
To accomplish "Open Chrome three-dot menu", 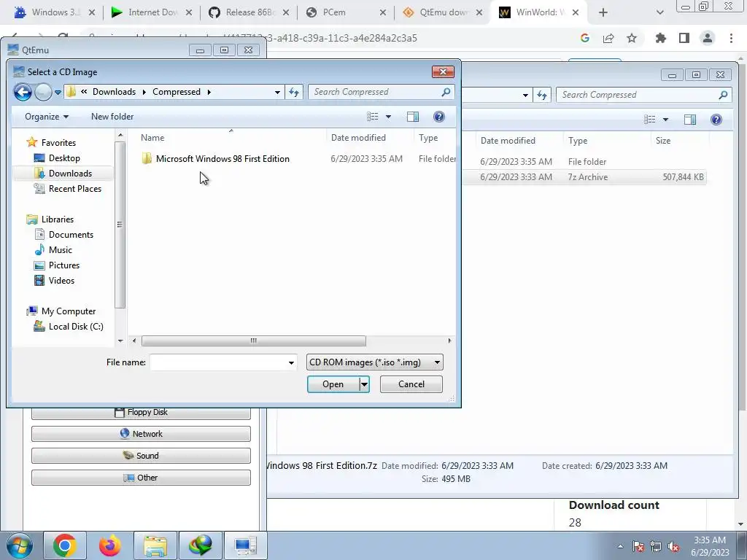I will pyautogui.click(x=731, y=38).
